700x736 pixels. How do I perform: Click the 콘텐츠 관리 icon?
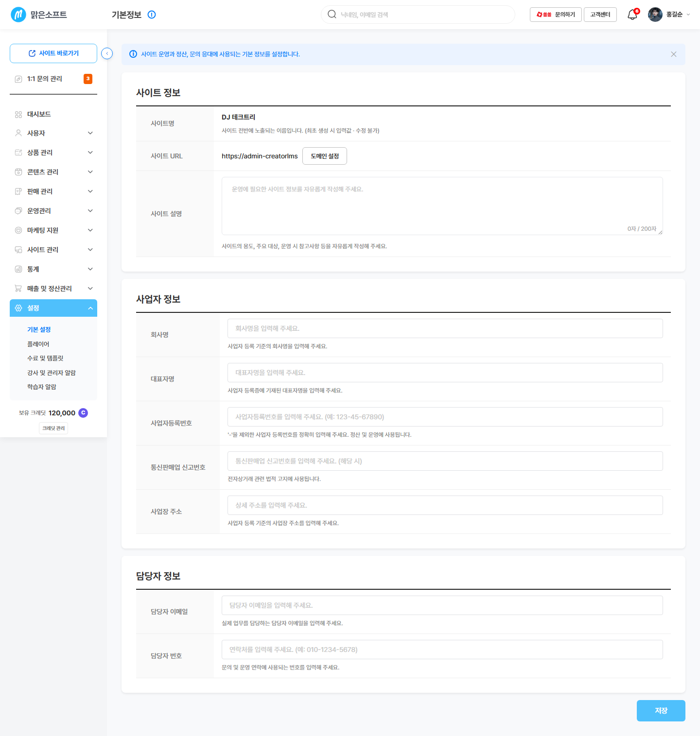(18, 171)
